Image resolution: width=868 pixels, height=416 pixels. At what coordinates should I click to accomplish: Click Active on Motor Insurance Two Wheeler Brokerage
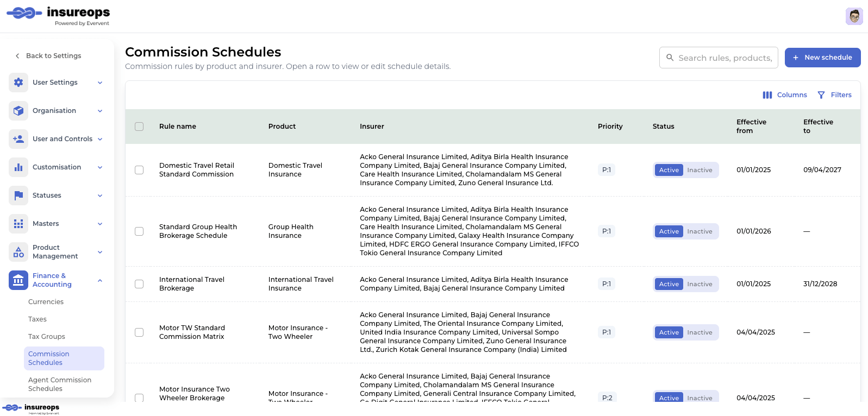tap(669, 398)
